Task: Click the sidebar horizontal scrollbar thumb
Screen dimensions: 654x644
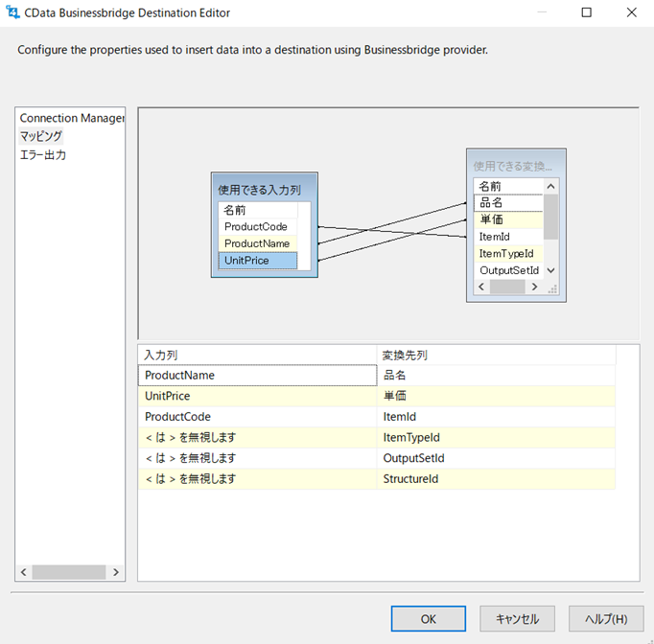Action: 69,572
